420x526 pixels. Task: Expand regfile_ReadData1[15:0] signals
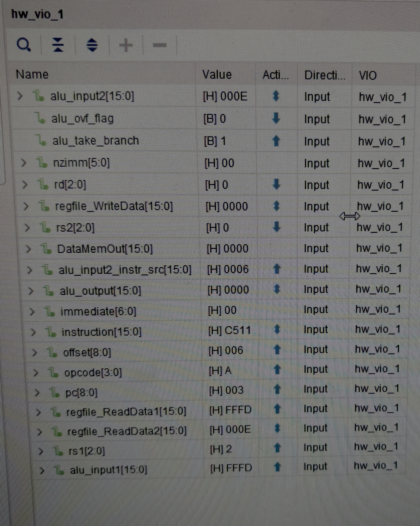[38, 412]
